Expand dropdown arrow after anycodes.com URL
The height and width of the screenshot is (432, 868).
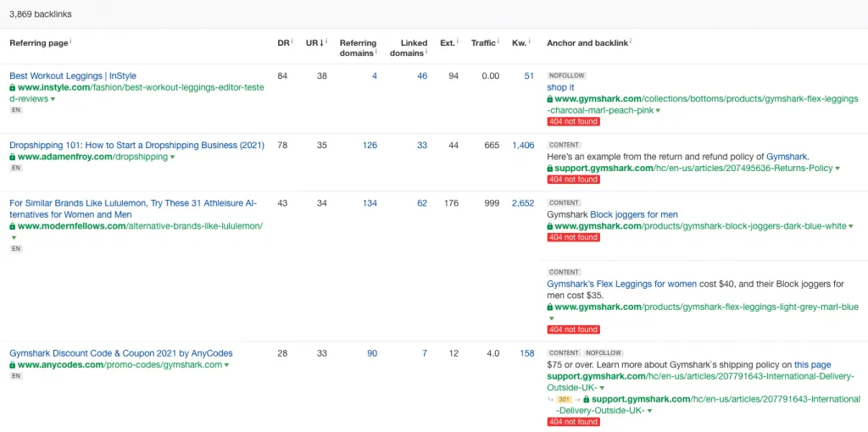[x=226, y=365]
